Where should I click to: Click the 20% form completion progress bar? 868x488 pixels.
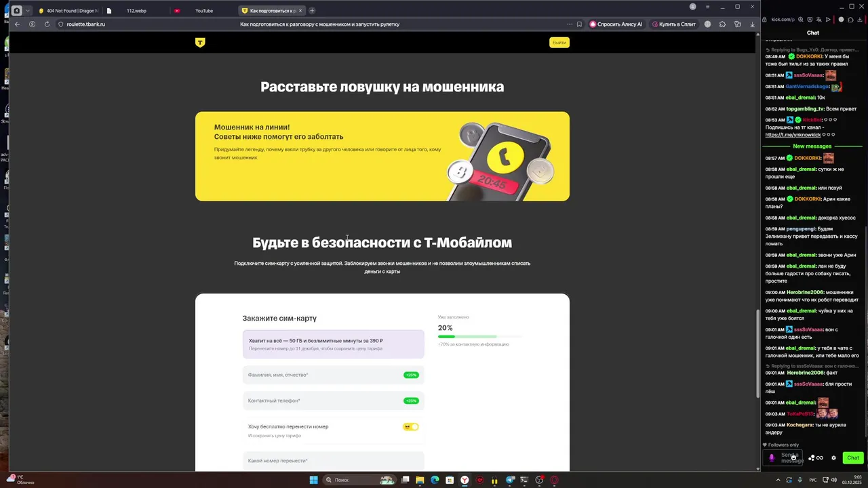480,336
